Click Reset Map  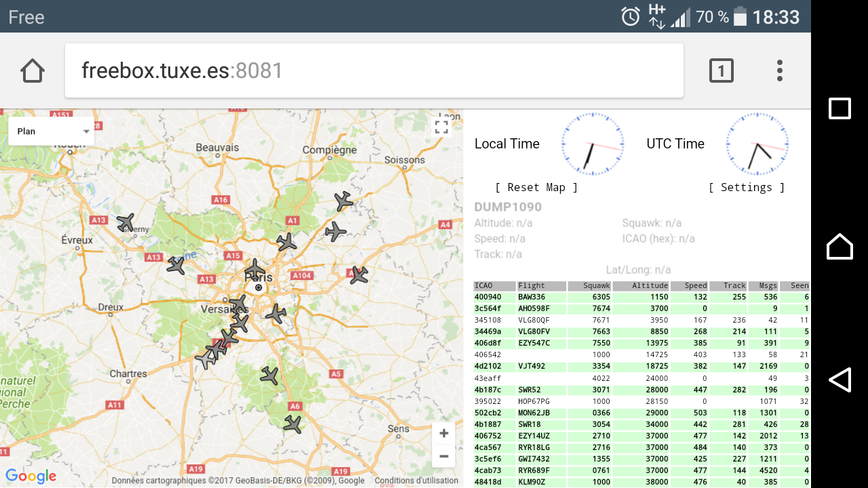click(x=536, y=188)
